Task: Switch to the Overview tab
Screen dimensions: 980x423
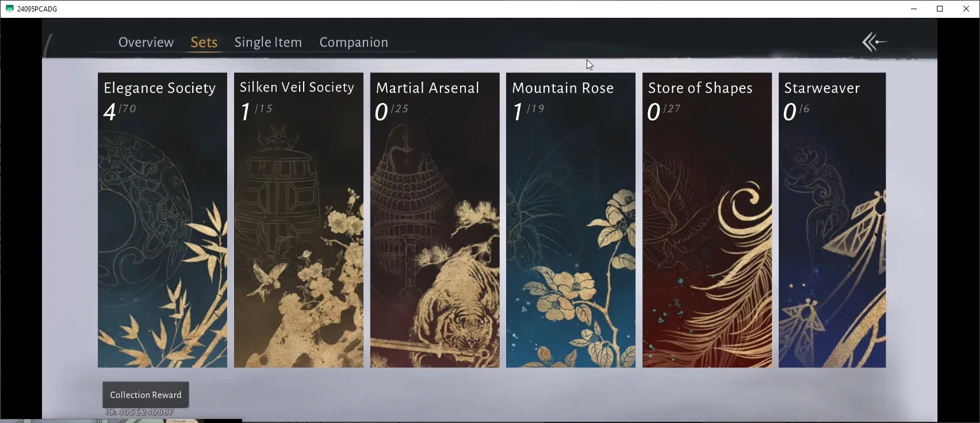Action: point(146,43)
